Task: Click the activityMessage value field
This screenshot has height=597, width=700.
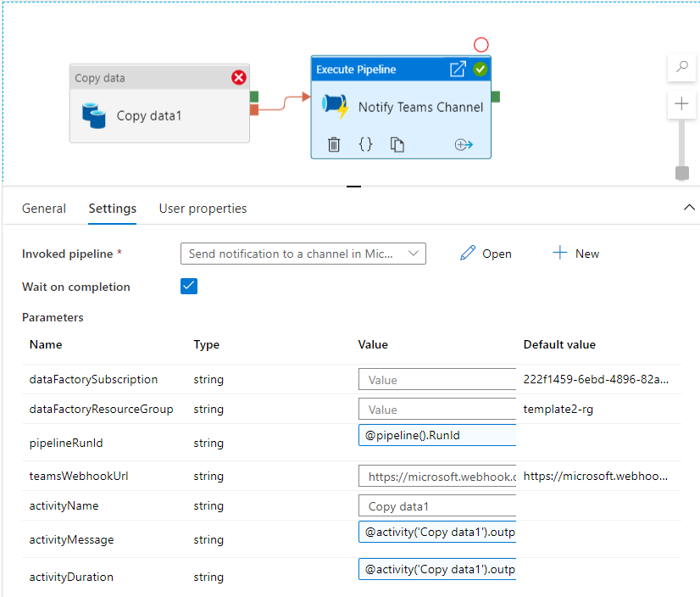Action: coord(437,532)
